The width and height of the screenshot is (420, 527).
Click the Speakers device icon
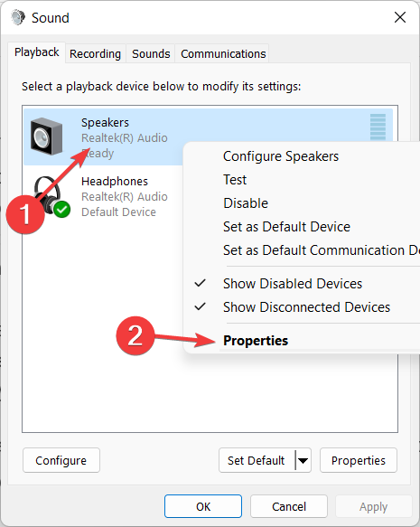click(x=46, y=136)
